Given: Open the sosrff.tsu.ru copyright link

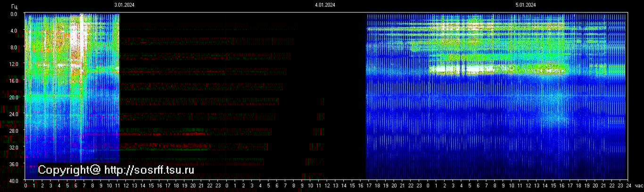Looking at the screenshot, I should click(116, 170).
